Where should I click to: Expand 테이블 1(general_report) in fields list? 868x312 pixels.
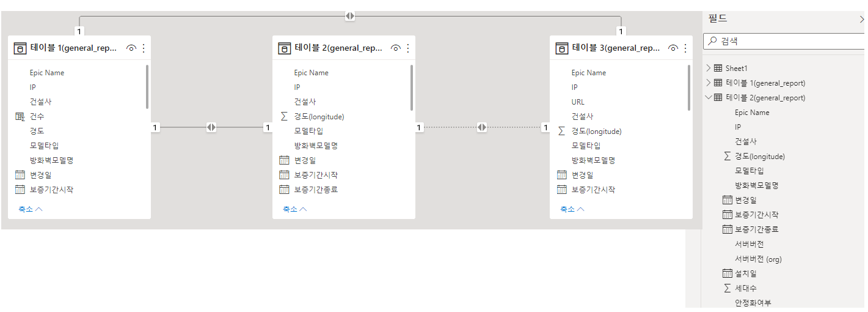(709, 83)
